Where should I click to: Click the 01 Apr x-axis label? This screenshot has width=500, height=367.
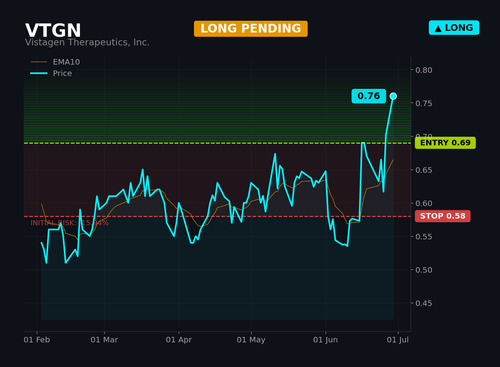point(179,340)
